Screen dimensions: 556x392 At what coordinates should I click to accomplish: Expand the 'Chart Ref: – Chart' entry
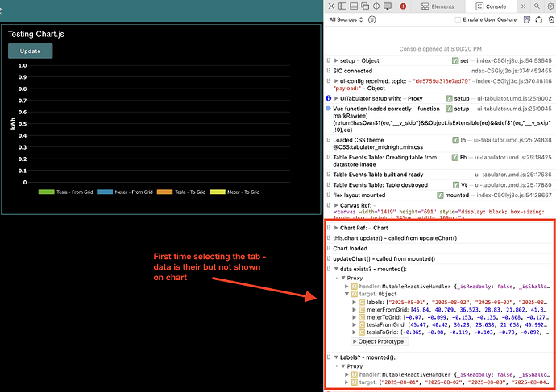[336, 228]
